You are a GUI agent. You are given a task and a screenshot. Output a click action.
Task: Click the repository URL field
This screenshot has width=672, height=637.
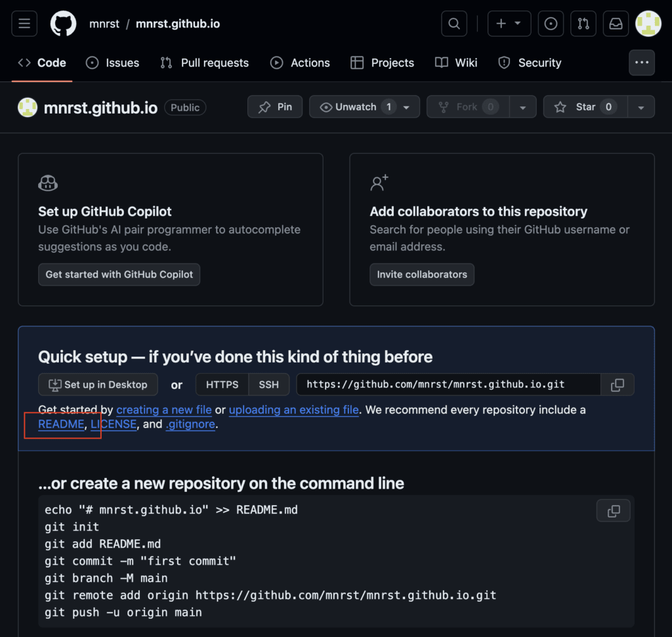(448, 384)
